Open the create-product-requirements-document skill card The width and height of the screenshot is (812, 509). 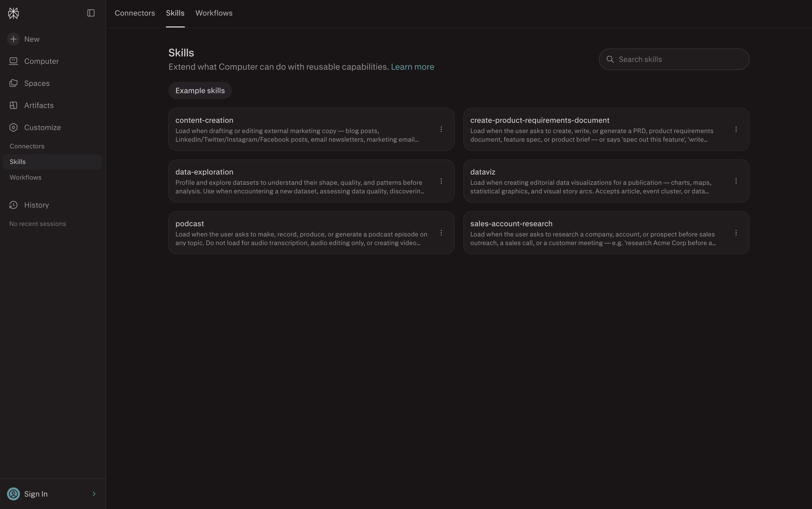click(606, 129)
